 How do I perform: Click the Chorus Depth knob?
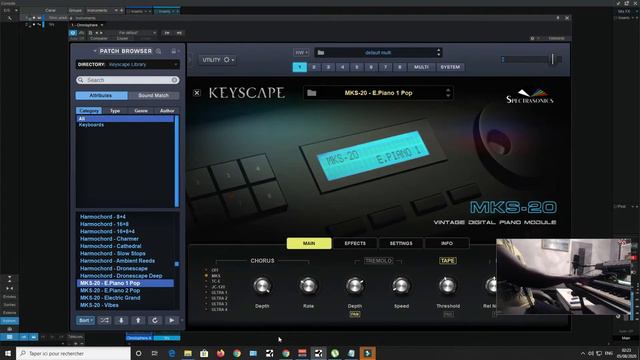(x=262, y=286)
